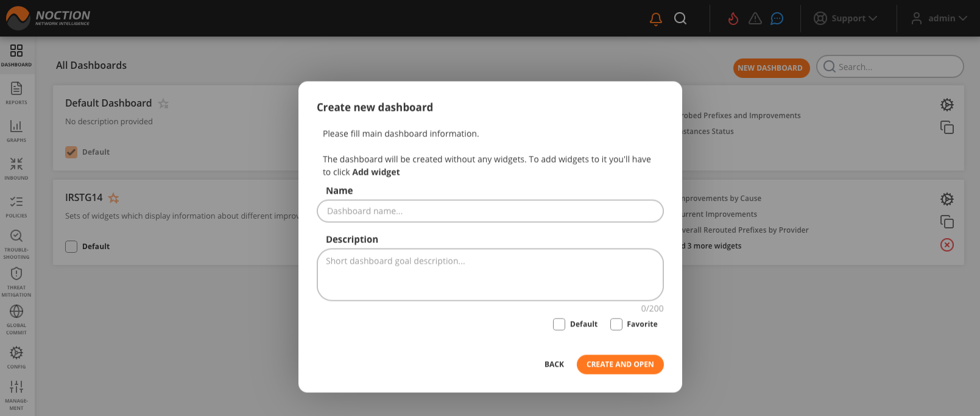Click the BACK button in the dialog
Image resolution: width=980 pixels, height=416 pixels.
click(x=554, y=364)
